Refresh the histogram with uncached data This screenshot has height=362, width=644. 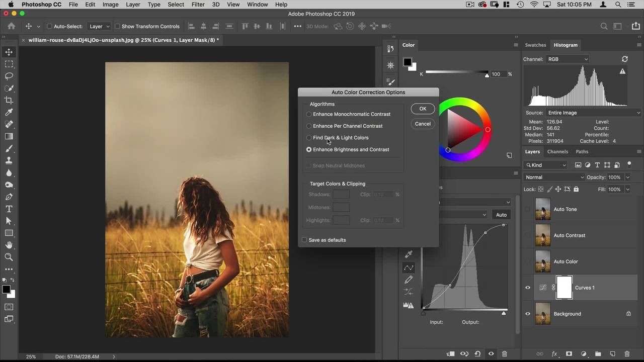[625, 59]
